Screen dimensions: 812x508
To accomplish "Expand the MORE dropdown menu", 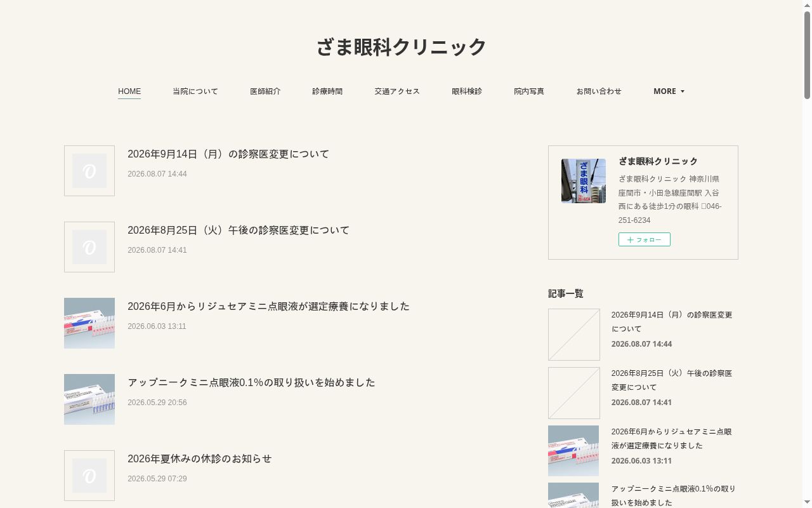I will 669,91.
